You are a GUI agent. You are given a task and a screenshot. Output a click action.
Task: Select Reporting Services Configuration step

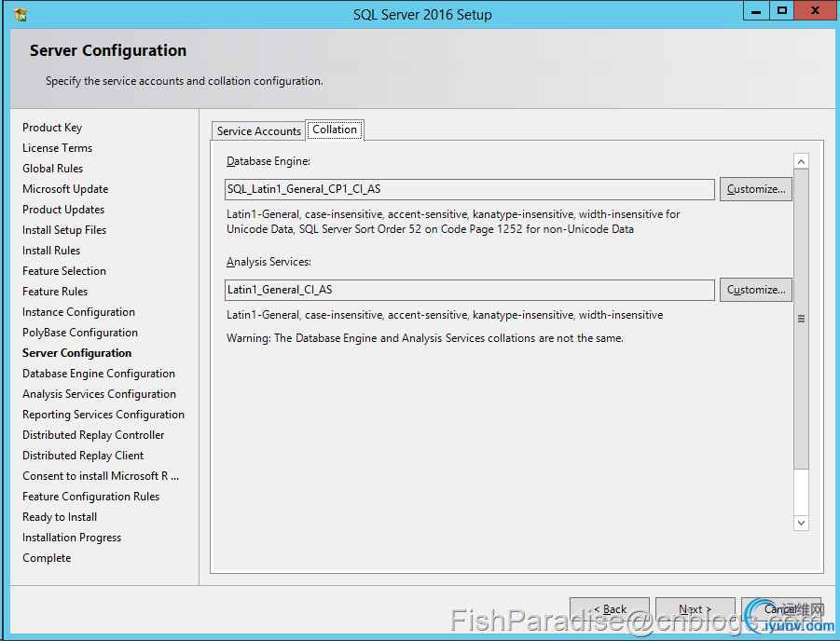[103, 415]
